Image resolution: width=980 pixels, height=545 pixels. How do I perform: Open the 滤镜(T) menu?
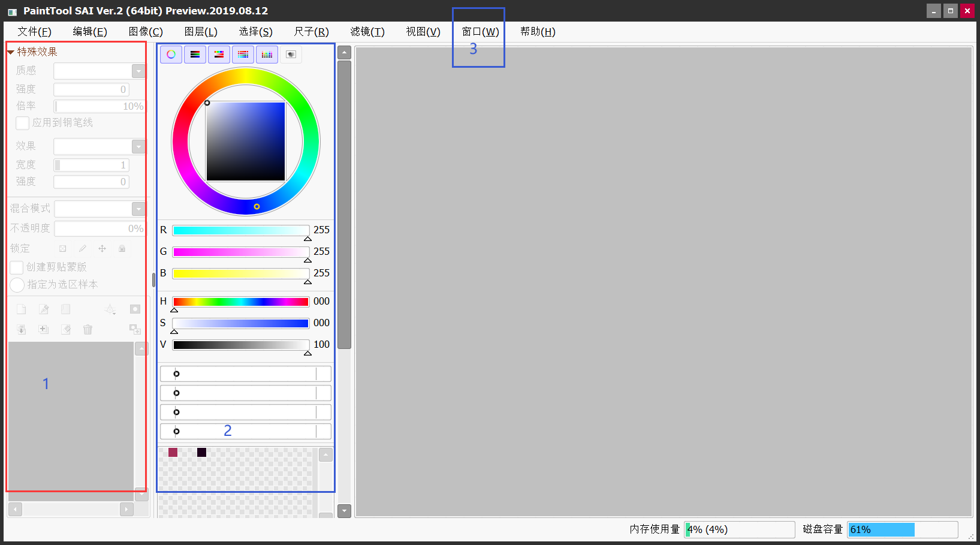pyautogui.click(x=367, y=32)
